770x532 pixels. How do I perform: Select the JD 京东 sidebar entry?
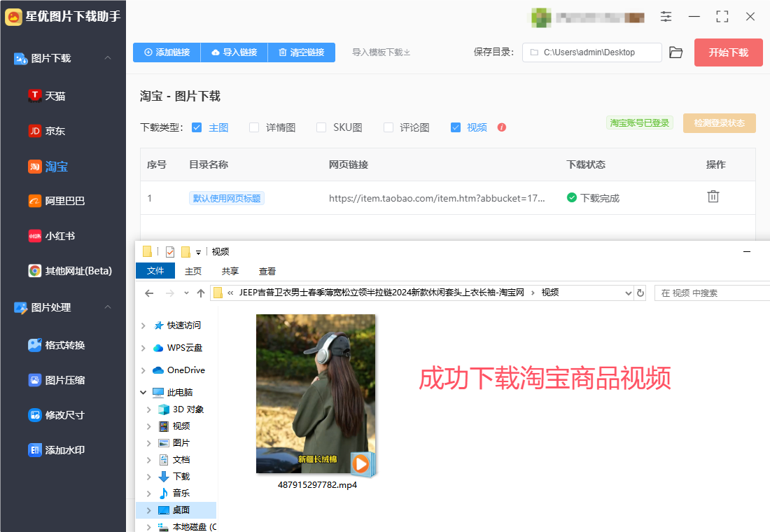[47, 131]
